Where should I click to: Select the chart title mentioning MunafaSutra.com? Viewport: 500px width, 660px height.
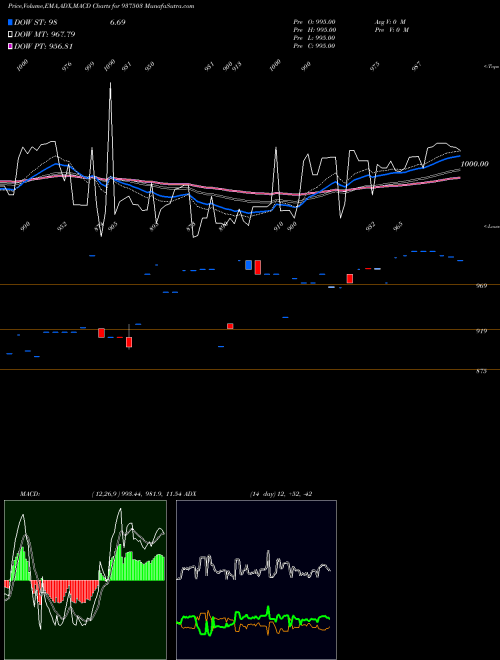pyautogui.click(x=101, y=6)
